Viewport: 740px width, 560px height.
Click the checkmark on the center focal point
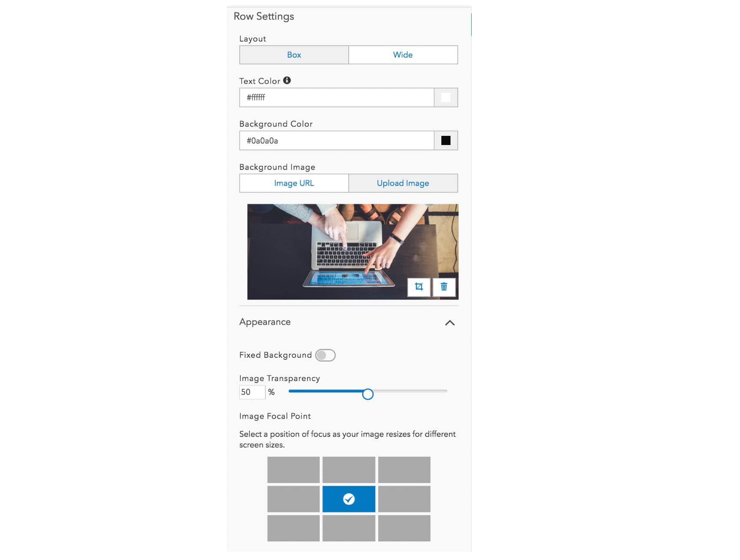(x=349, y=499)
